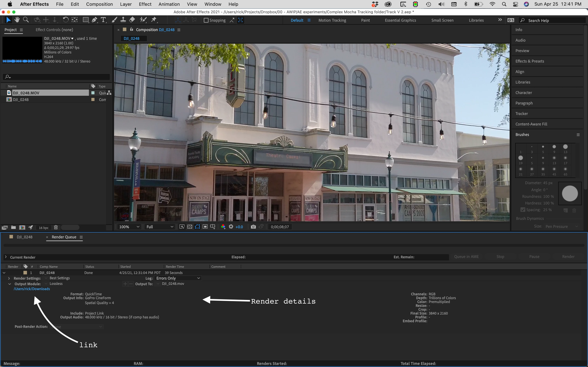Select the Puppet Pin tool
This screenshot has height=367, width=588.
(154, 20)
